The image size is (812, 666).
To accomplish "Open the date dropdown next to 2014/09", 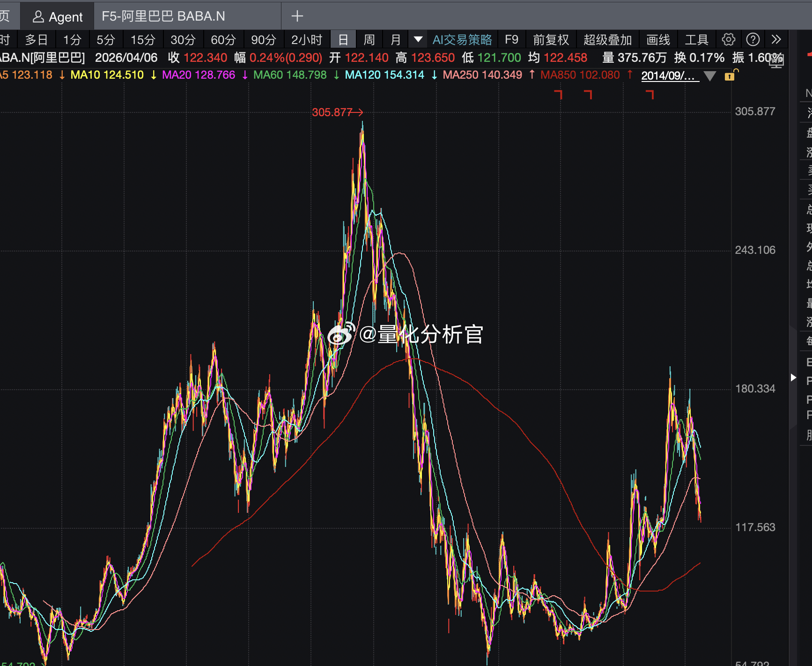I will click(710, 75).
